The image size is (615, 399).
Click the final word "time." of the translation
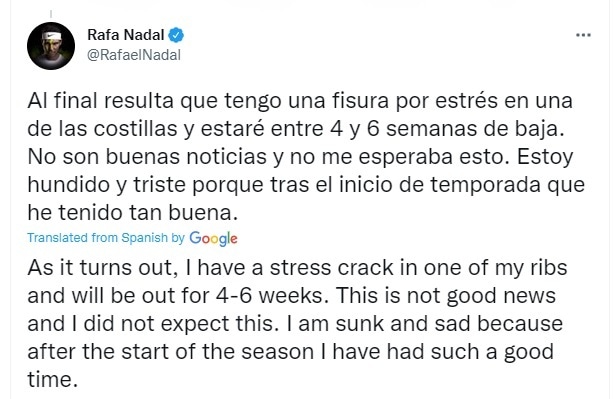[x=51, y=380]
